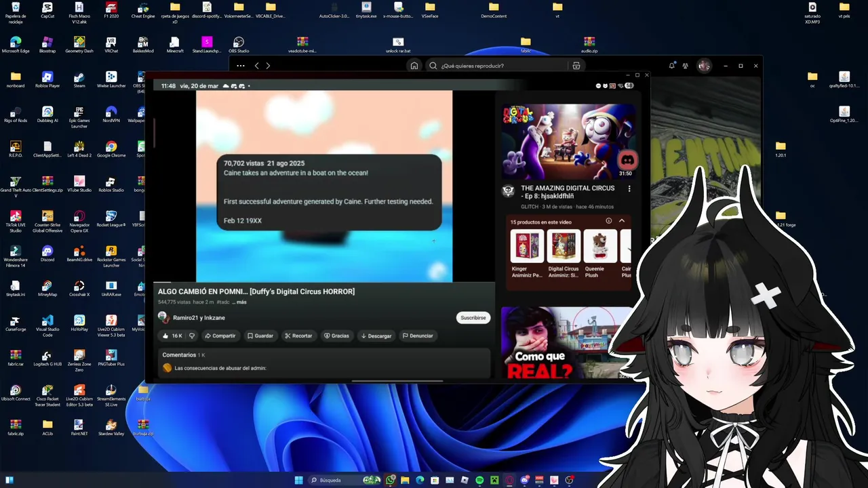The image size is (868, 488).
Task: Select the Paint.NET desktop icon
Action: pyautogui.click(x=79, y=428)
